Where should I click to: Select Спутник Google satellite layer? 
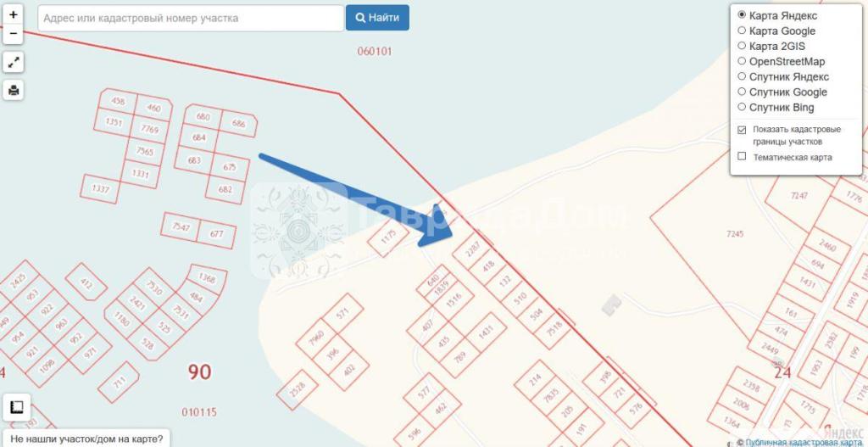coord(742,92)
